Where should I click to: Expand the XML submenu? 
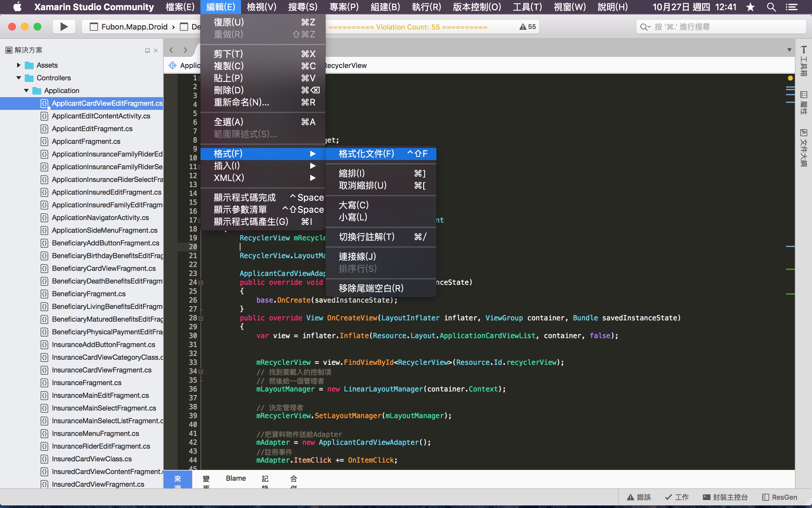[263, 178]
